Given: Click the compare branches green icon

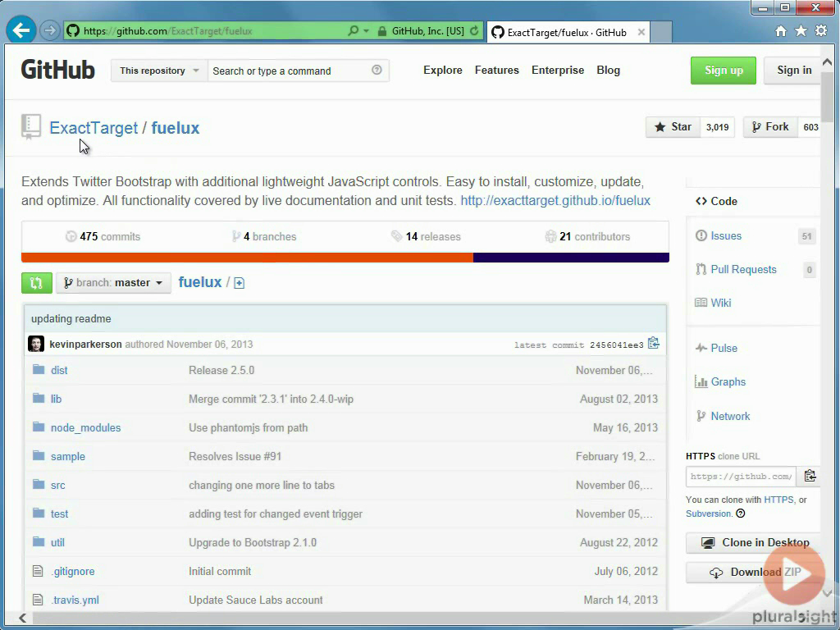Looking at the screenshot, I should click(x=36, y=283).
